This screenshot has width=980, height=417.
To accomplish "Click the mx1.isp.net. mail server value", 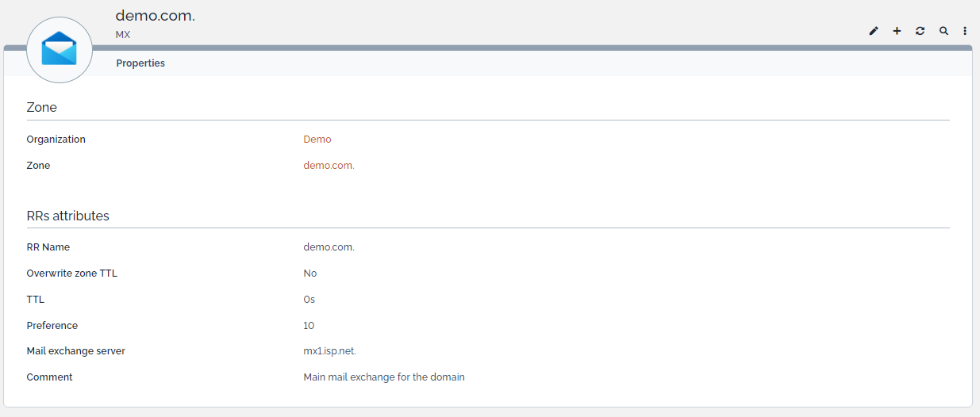I will click(335, 351).
